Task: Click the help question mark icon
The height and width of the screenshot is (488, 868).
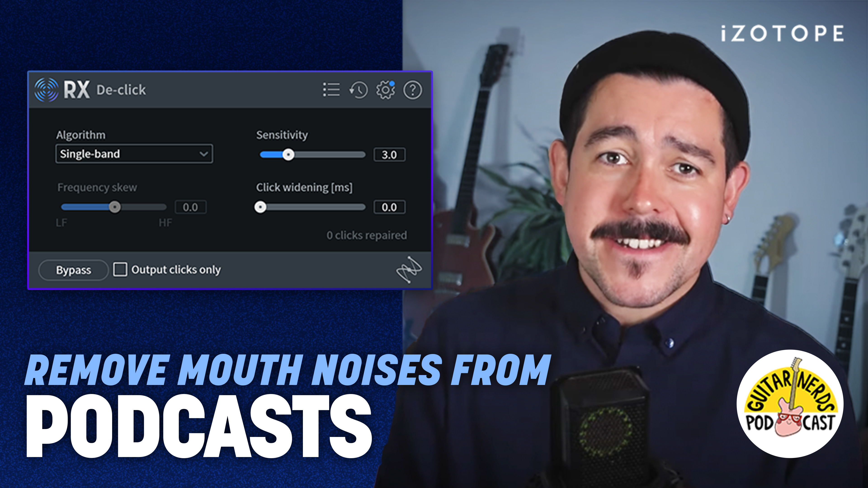Action: (x=413, y=90)
